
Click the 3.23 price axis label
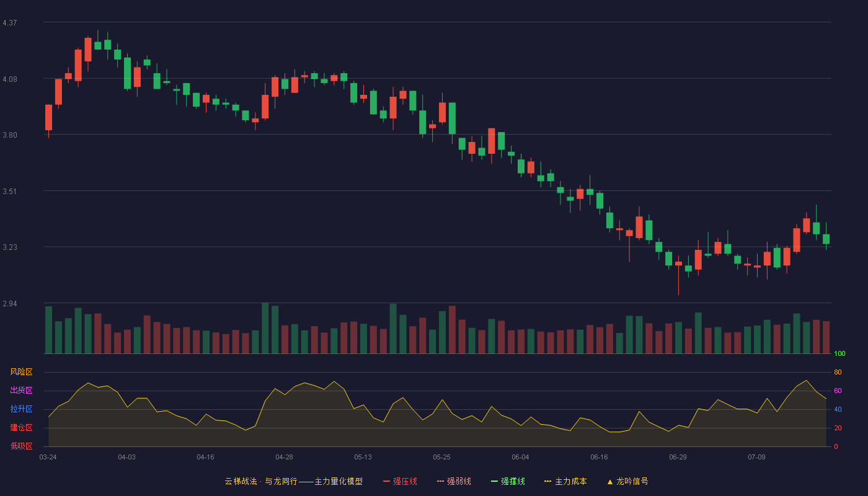(x=10, y=247)
